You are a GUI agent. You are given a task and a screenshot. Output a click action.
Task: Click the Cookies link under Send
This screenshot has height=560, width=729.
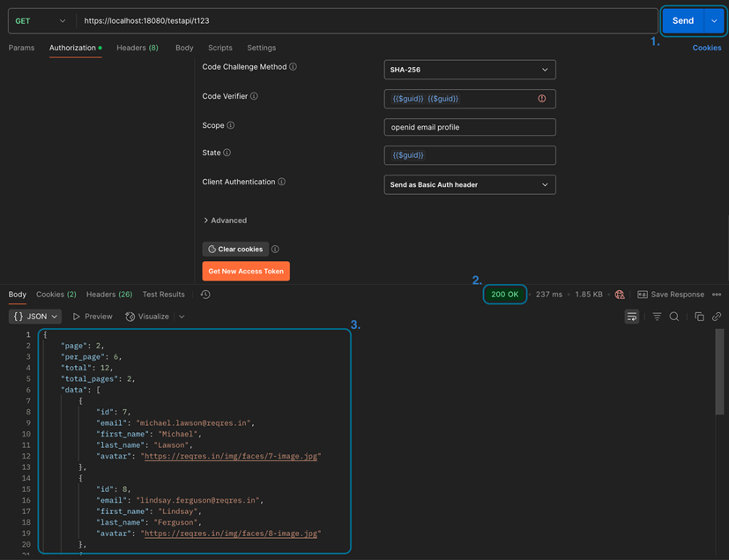click(706, 48)
